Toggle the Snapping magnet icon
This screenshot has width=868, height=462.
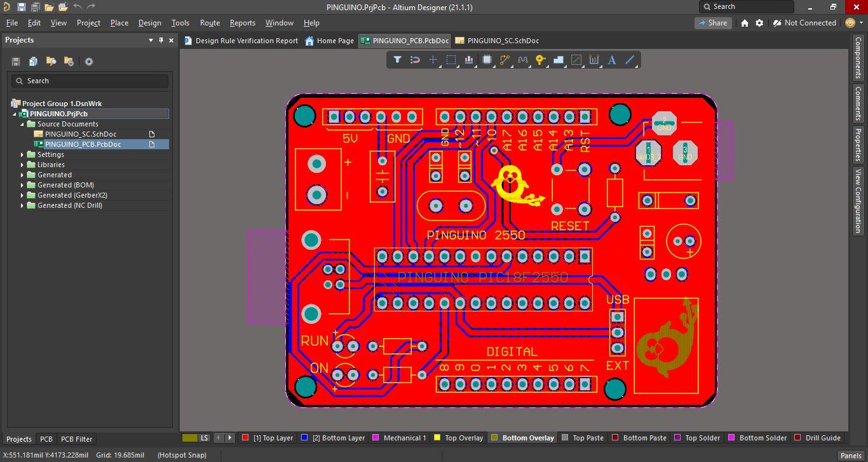pyautogui.click(x=415, y=60)
